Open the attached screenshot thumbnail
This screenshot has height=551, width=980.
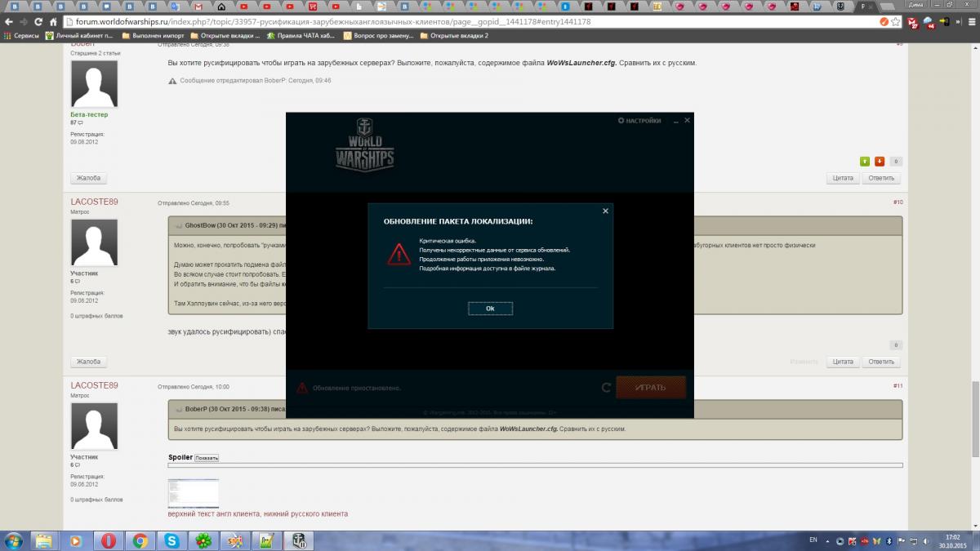193,493
